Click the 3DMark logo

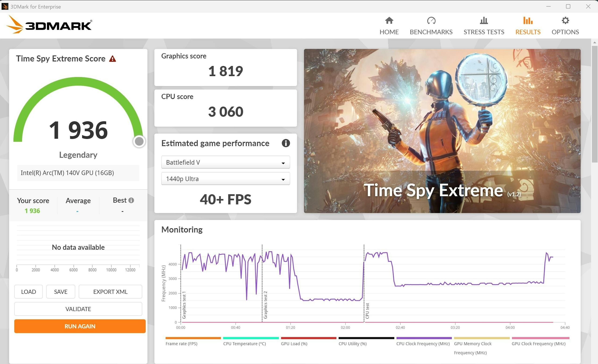[x=49, y=24]
